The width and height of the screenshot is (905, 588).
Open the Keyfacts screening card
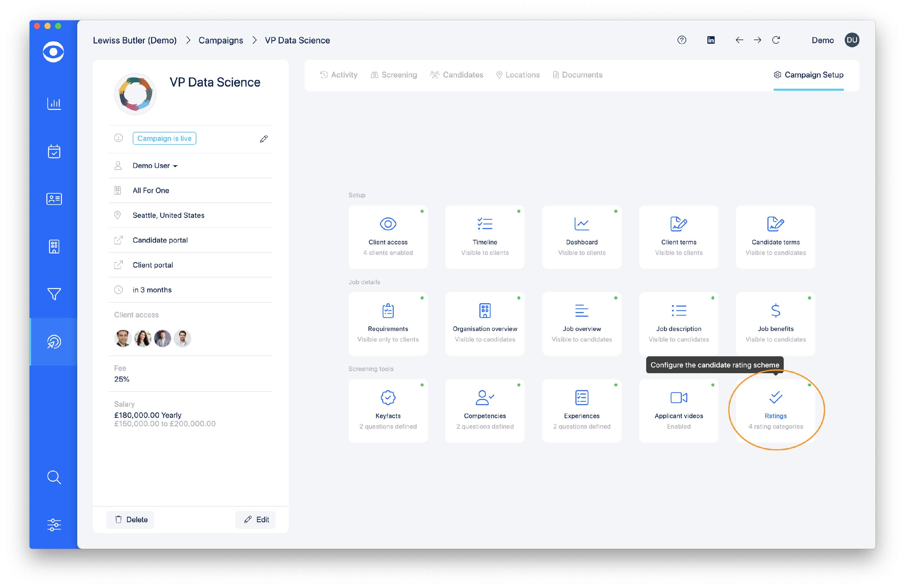click(388, 410)
